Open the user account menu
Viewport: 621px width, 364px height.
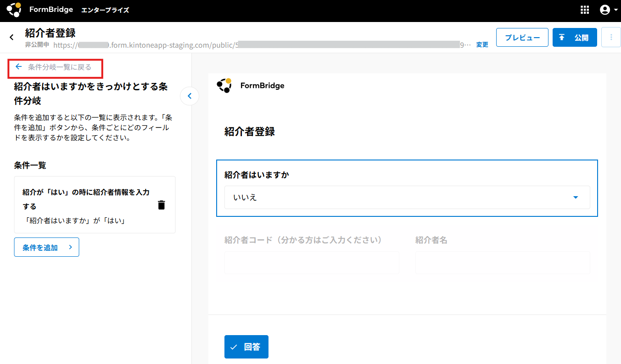[605, 10]
